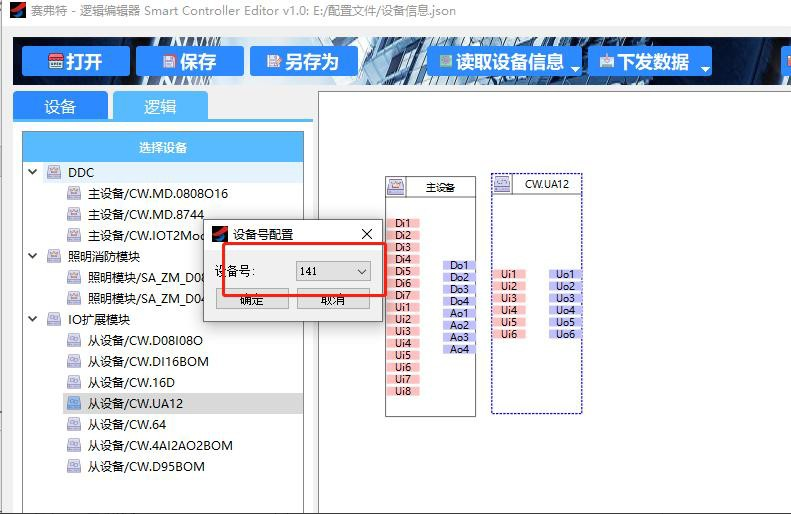Click the module icon in CW.UA12 block header
Viewport: 791px width, 514px height.
(502, 184)
